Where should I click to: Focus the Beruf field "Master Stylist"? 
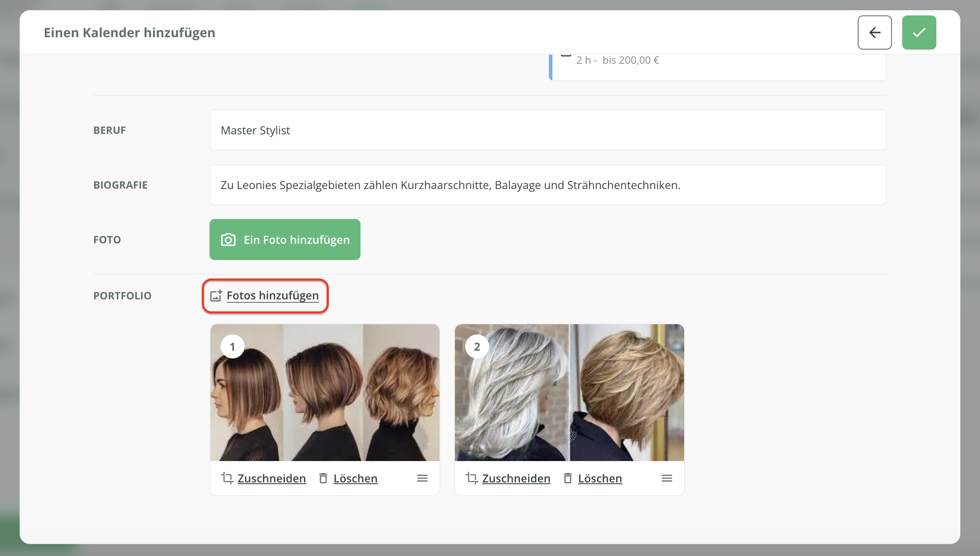(547, 130)
